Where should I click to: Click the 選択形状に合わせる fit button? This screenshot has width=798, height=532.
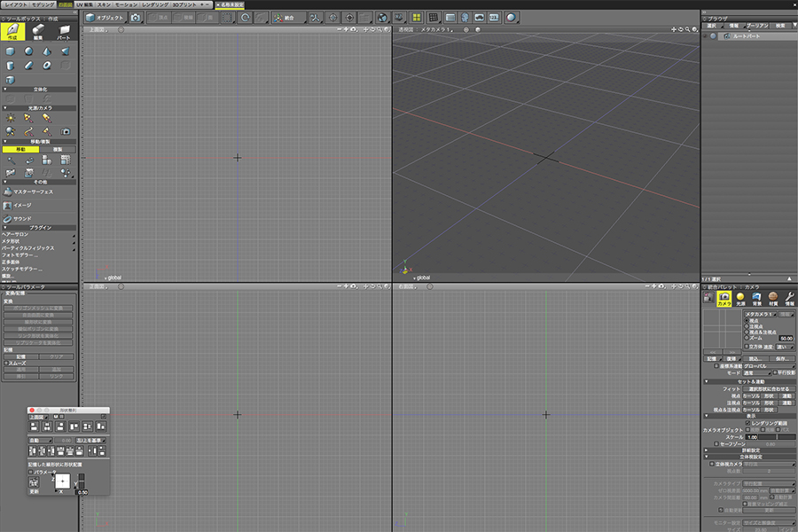pos(770,388)
